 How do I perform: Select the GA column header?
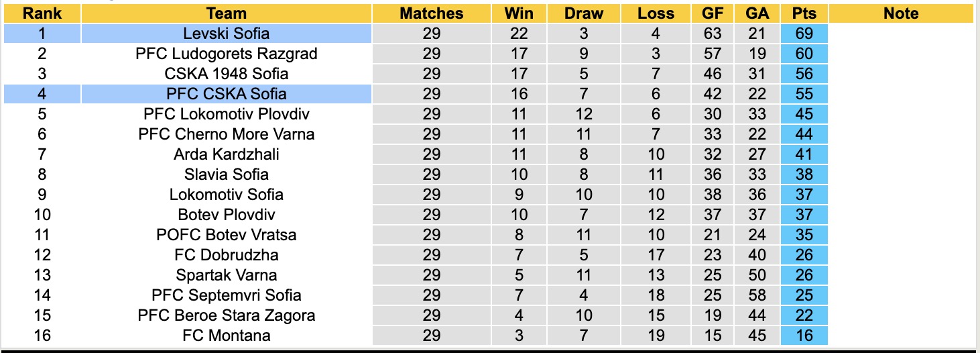tap(757, 13)
